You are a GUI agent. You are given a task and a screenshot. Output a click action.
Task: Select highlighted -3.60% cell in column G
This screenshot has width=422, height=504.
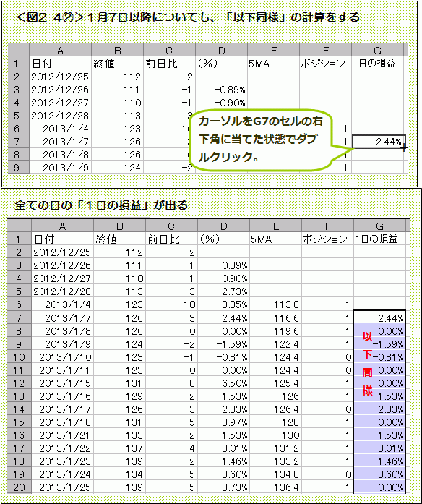(379, 474)
